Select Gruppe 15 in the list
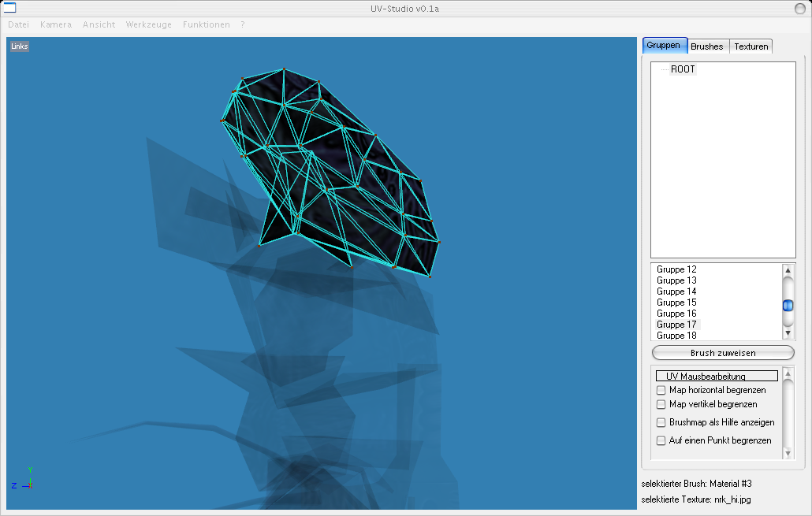The width and height of the screenshot is (812, 516). coord(676,303)
